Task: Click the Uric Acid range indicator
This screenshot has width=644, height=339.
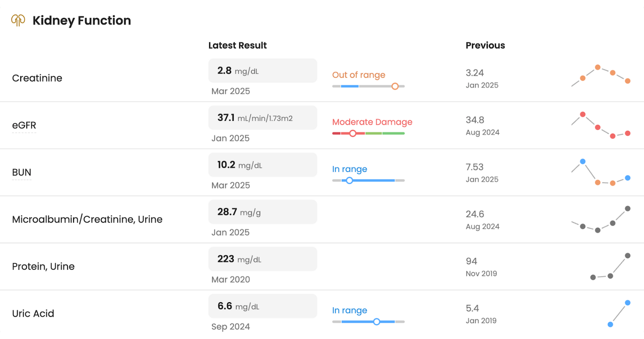Action: coord(376,322)
